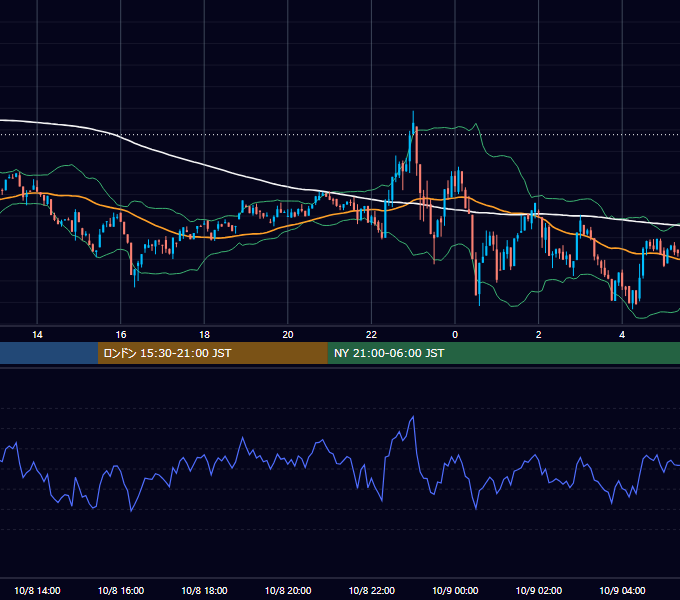Image resolution: width=680 pixels, height=600 pixels.
Task: Click the 10/8 20:00 time label
Action: [288, 590]
